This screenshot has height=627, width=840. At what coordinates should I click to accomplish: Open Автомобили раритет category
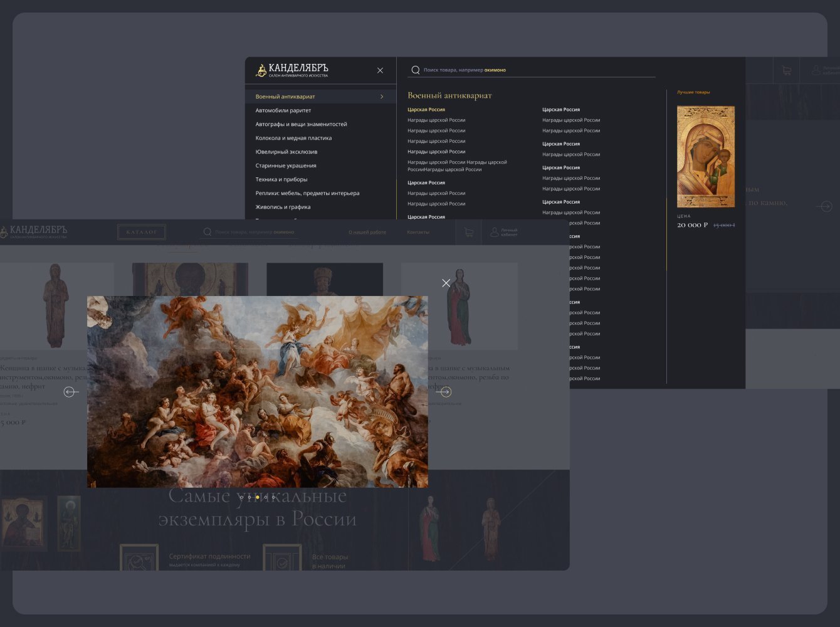pos(283,110)
